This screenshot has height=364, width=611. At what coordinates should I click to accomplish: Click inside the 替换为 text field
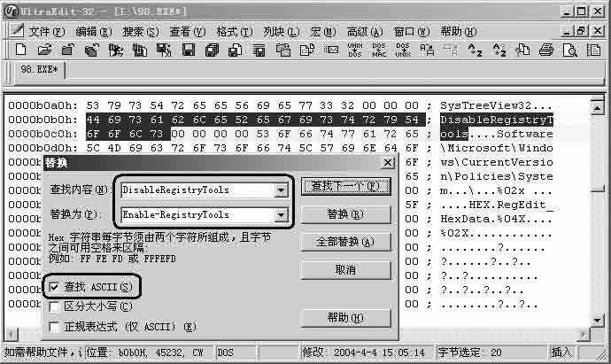pyautogui.click(x=197, y=214)
